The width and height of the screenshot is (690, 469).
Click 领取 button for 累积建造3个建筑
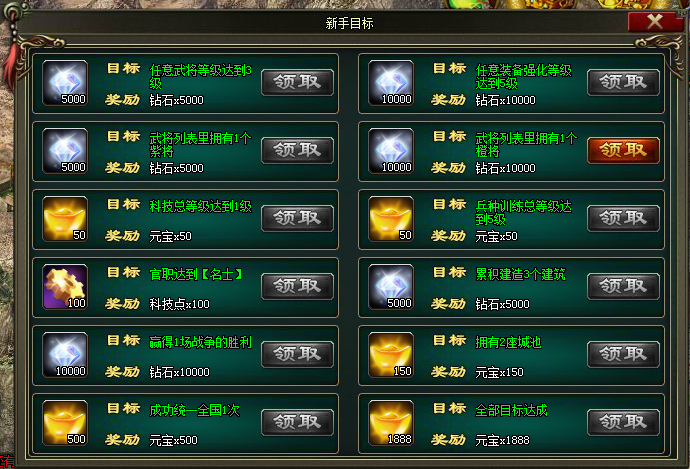click(x=623, y=286)
